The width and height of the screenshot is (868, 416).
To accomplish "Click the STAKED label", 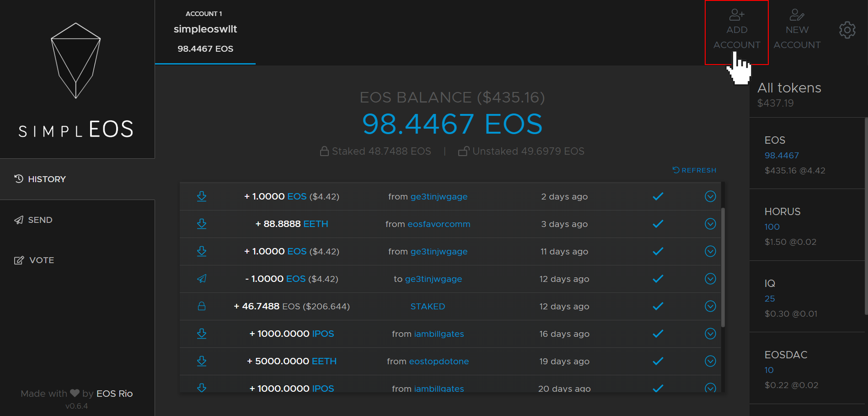I will [x=428, y=307].
